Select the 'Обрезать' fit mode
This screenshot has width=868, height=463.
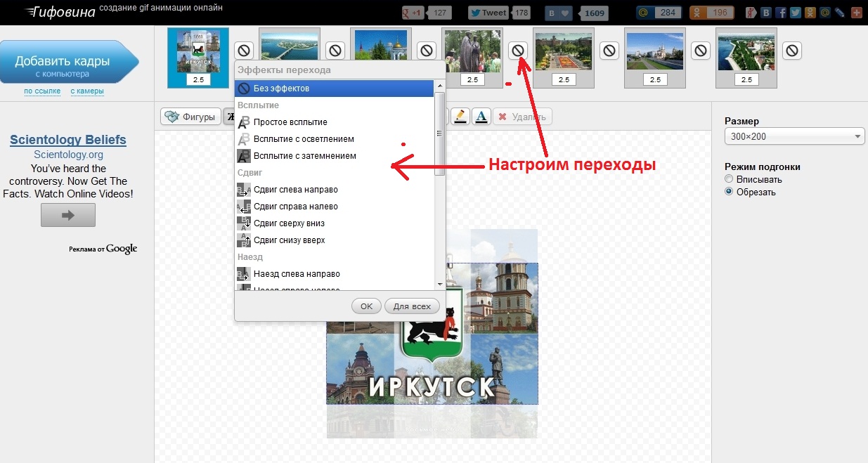pyautogui.click(x=729, y=192)
